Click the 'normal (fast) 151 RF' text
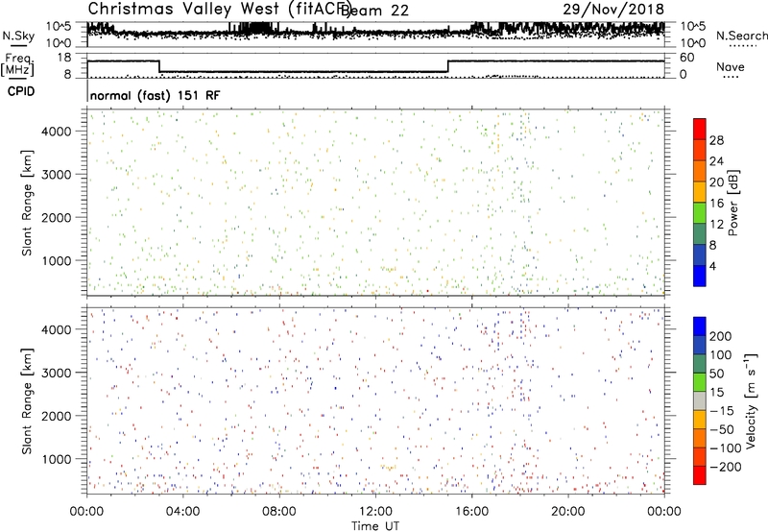 coord(156,95)
